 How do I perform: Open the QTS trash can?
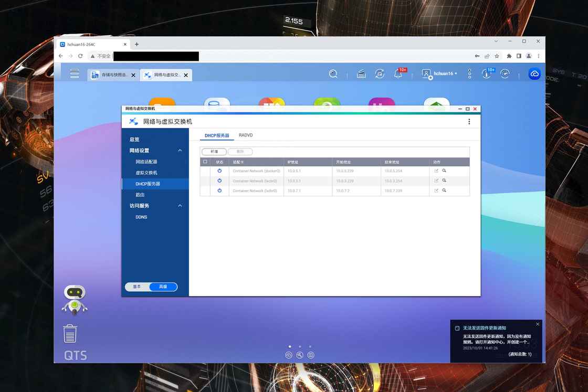70,334
